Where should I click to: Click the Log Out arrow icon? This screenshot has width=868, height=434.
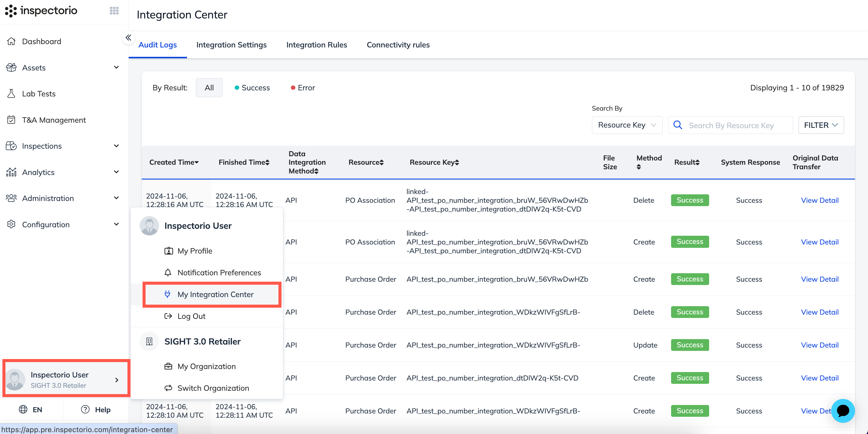pyautogui.click(x=168, y=316)
